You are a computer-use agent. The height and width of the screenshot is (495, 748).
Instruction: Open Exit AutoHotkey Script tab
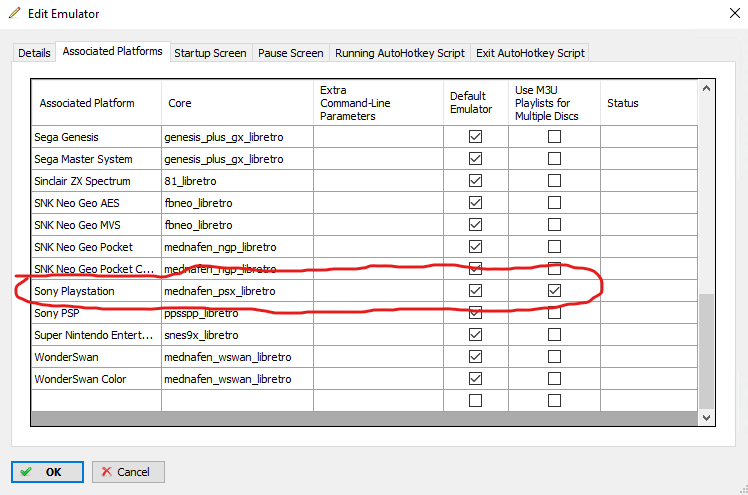click(x=530, y=53)
